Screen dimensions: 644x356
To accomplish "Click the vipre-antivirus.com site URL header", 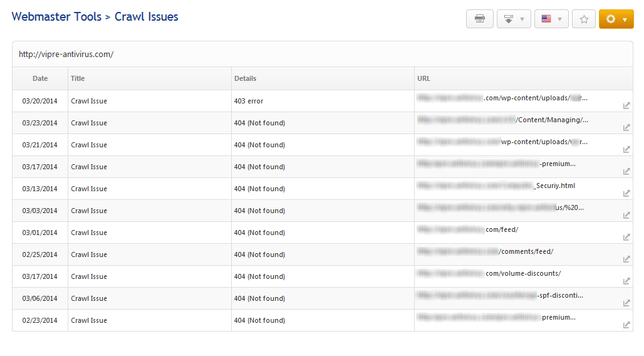I will [66, 55].
